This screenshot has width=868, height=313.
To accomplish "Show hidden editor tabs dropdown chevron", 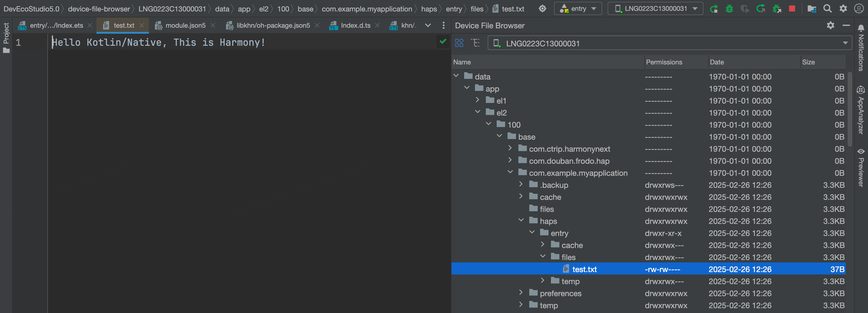I will pyautogui.click(x=428, y=25).
